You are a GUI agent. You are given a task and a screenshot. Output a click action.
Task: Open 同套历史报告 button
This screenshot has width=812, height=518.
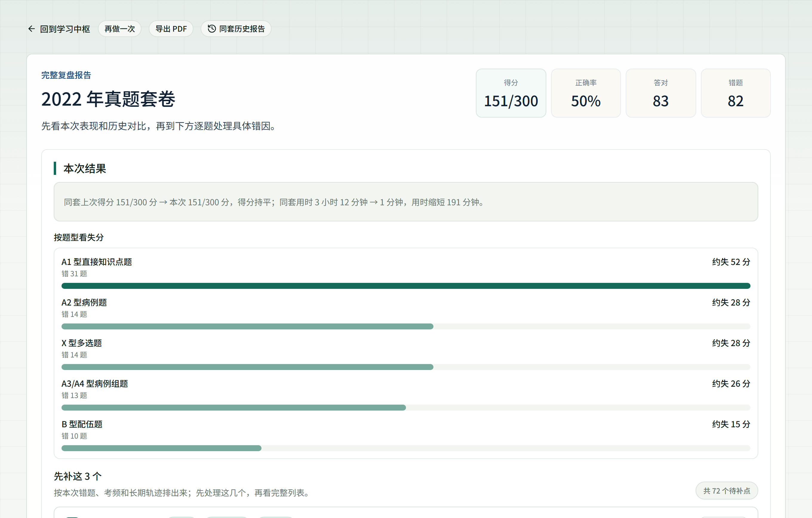236,29
